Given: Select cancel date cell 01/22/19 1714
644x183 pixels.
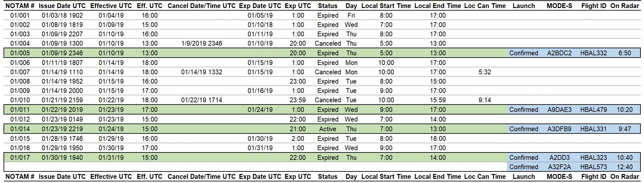Looking at the screenshot, I should tap(201, 100).
